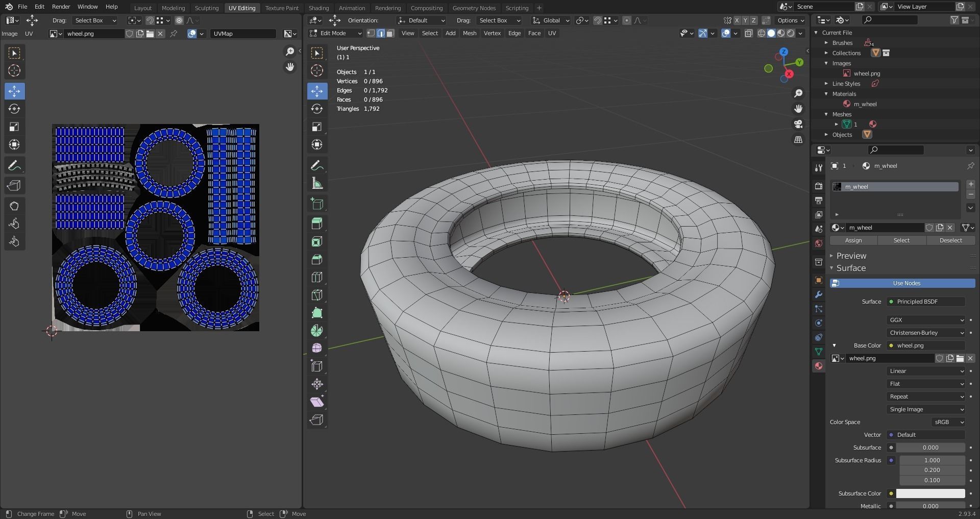Select the Pinch tool in UV editor
Image resolution: width=980 pixels, height=519 pixels.
[14, 241]
